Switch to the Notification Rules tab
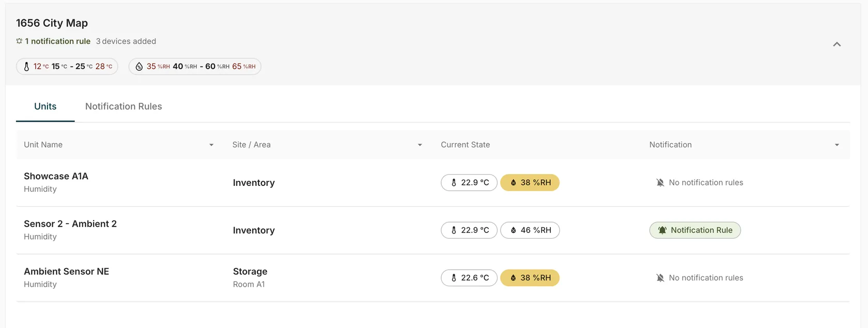This screenshot has width=868, height=328. tap(123, 106)
